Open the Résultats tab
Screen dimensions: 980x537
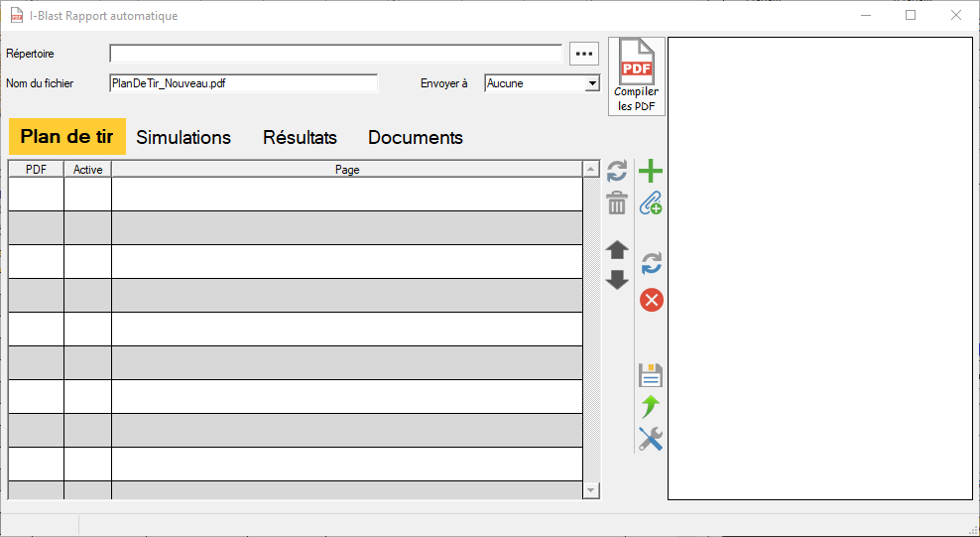300,138
